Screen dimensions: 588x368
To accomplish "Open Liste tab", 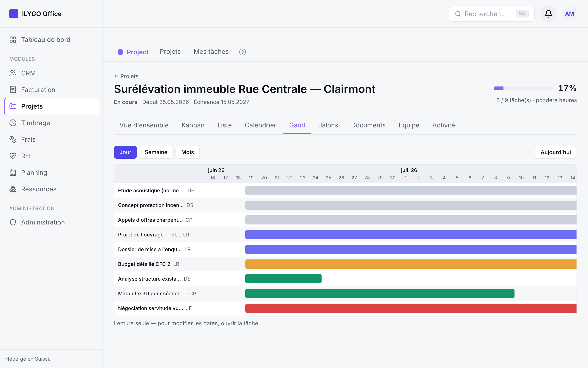I will coord(224,125).
